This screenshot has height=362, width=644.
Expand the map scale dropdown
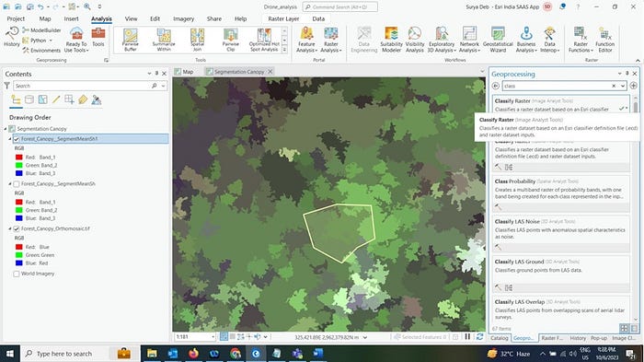[x=213, y=337]
